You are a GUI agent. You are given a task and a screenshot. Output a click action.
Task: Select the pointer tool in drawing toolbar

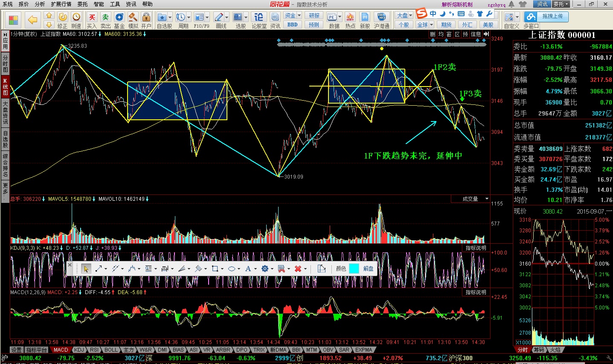click(86, 269)
